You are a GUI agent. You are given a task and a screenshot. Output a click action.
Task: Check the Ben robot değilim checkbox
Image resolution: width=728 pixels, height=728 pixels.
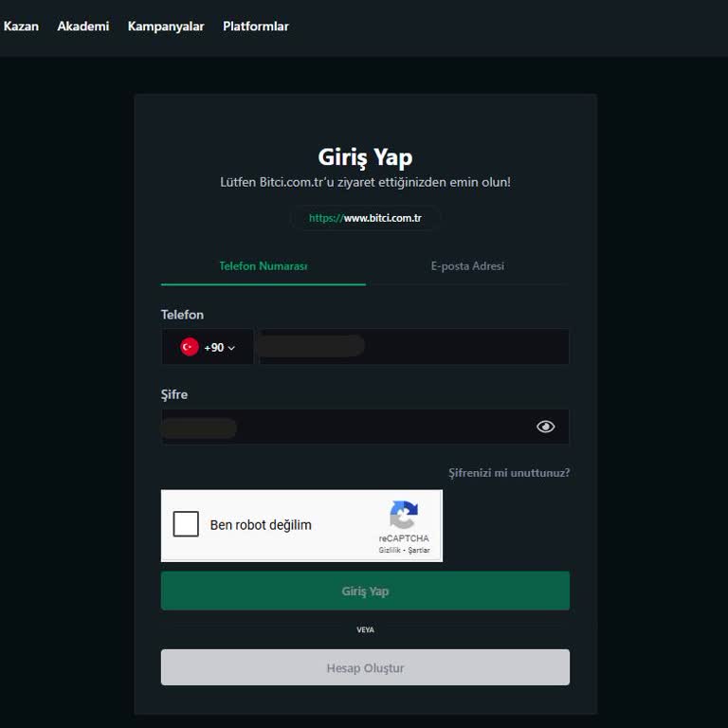coord(186,524)
